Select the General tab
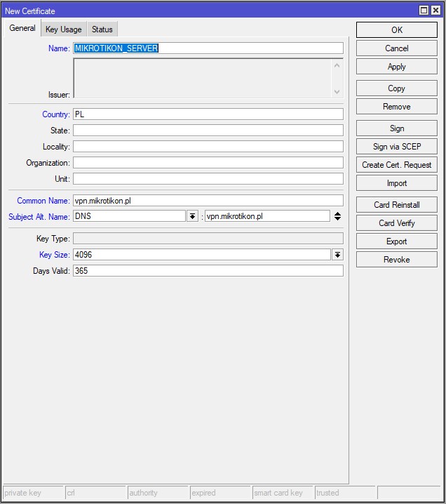Image resolution: width=446 pixels, height=504 pixels. pos(22,28)
